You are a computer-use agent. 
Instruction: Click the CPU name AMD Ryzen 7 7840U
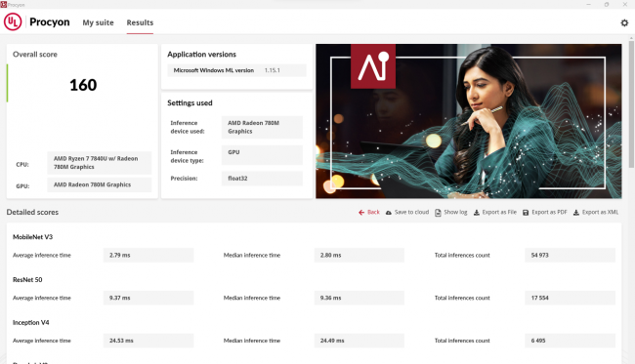coord(100,163)
